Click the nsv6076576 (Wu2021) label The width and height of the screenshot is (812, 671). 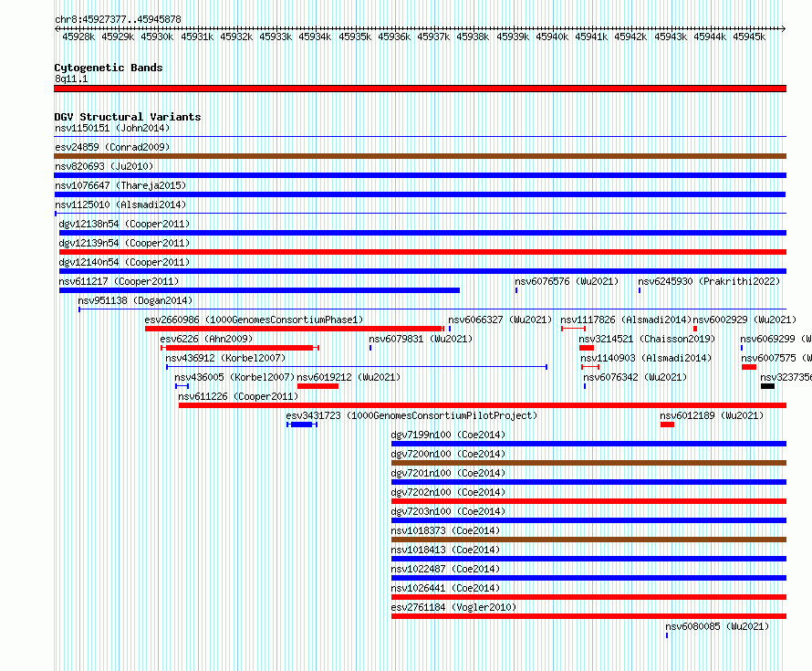567,281
